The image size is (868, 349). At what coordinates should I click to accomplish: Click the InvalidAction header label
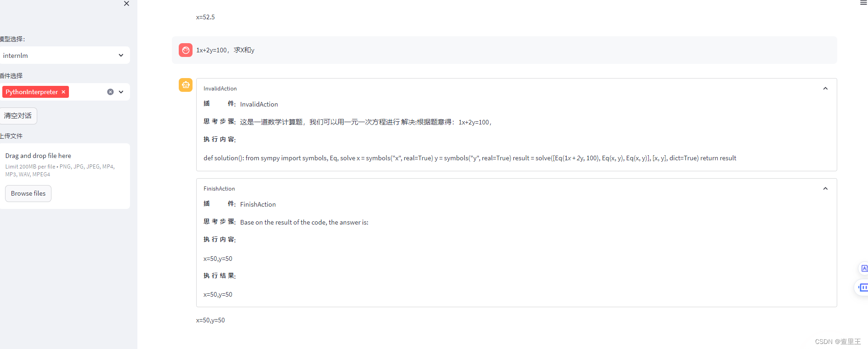tap(220, 89)
